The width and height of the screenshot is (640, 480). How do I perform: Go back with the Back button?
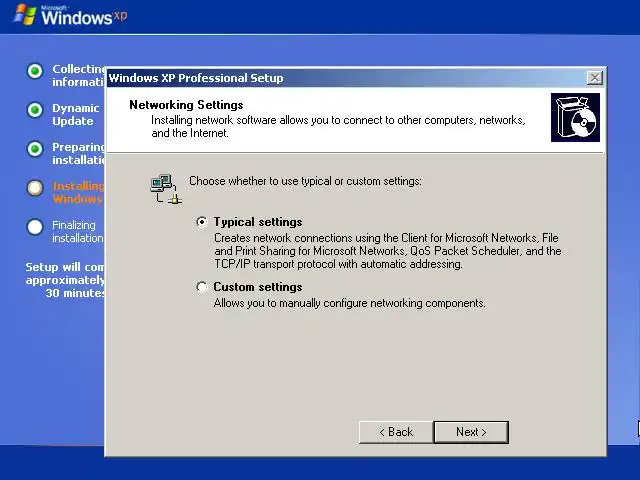tap(396, 432)
